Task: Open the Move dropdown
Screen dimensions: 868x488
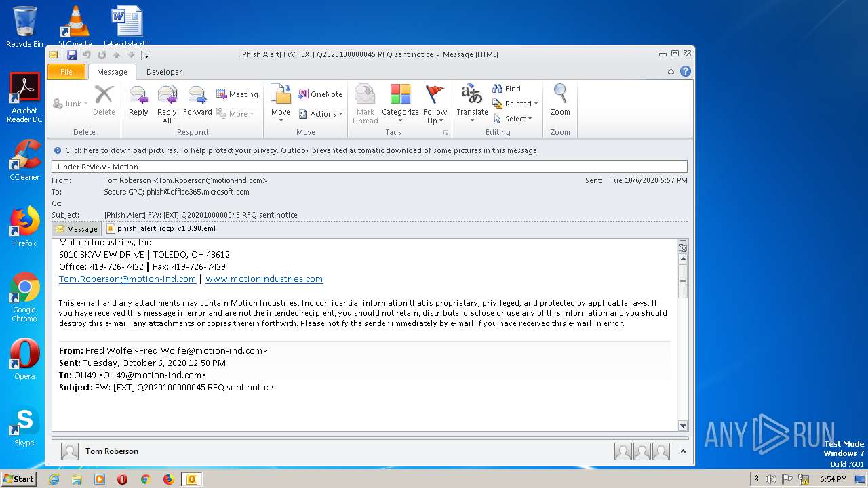Action: tap(281, 104)
